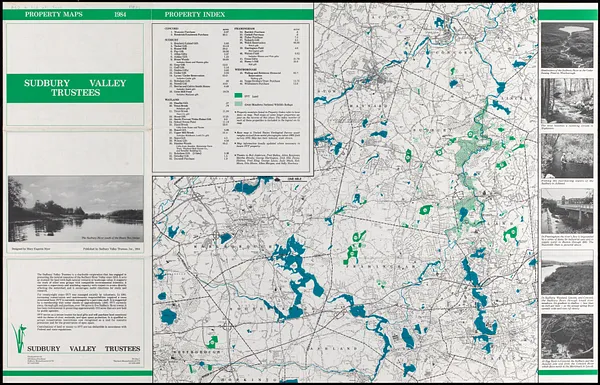This screenshot has height=385, width=600.
Task: Click the SUDBURY VALLEY TRUSTEES green title banner
Action: (75, 88)
